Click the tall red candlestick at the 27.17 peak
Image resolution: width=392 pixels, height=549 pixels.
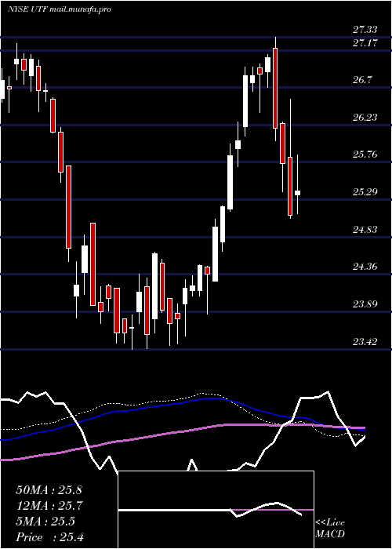(275, 89)
